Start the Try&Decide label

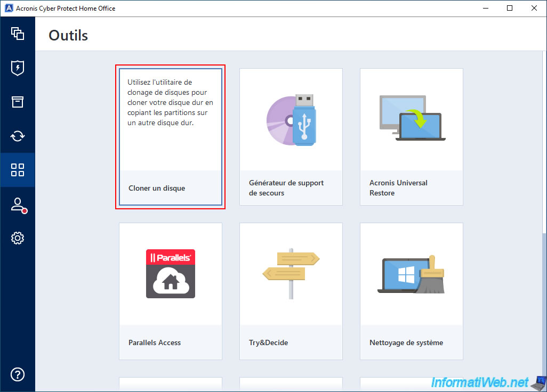tap(269, 342)
